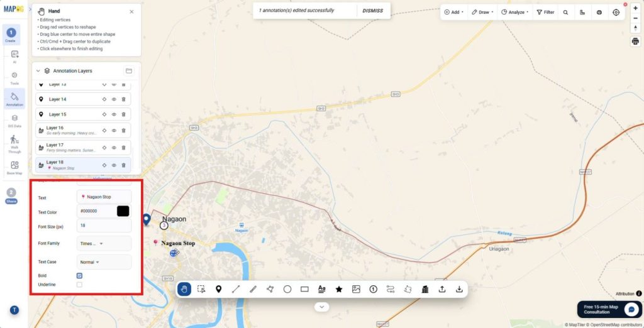Image resolution: width=644 pixels, height=328 pixels.
Task: Open the AI sidebar item
Action: pos(14,57)
